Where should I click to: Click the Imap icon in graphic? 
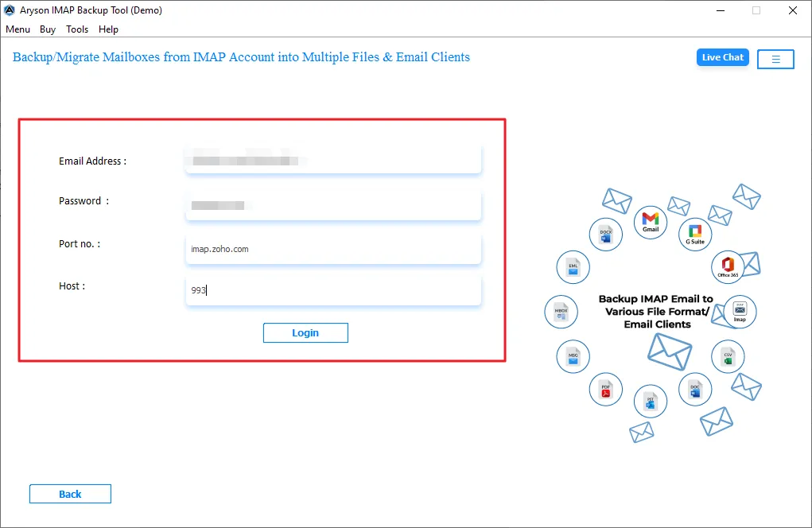tap(740, 312)
